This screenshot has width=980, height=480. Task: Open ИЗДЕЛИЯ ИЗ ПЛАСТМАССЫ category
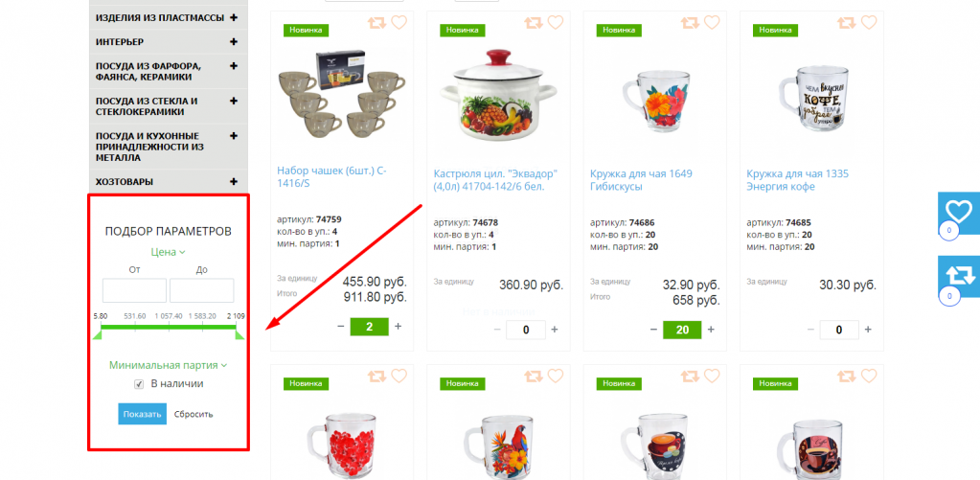pos(160,18)
